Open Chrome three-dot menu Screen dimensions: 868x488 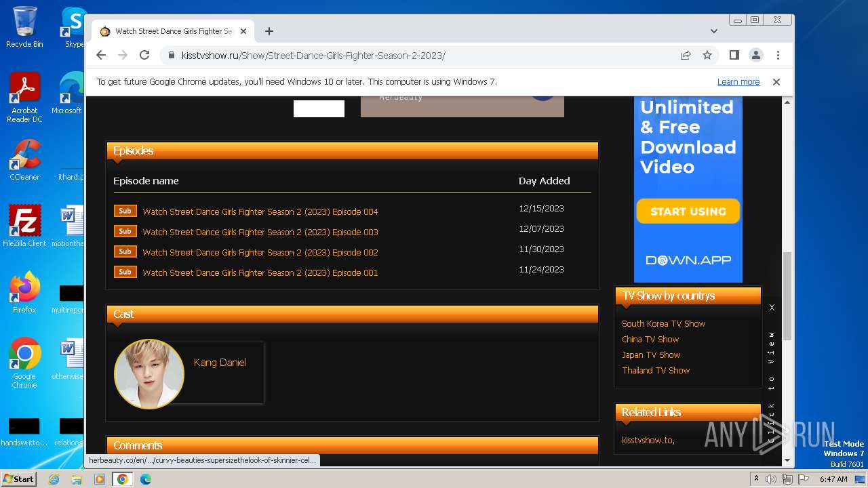click(778, 55)
